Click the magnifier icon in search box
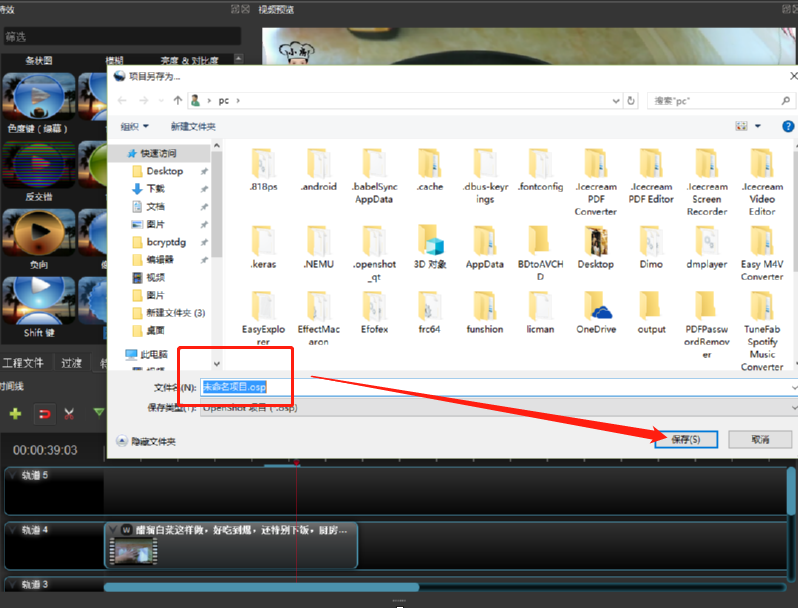The image size is (798, 608). (x=786, y=101)
